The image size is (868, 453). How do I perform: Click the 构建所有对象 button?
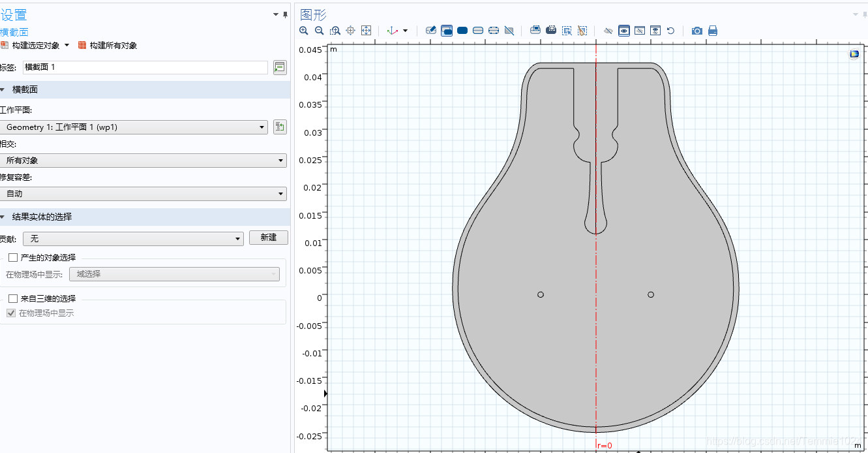click(x=108, y=46)
